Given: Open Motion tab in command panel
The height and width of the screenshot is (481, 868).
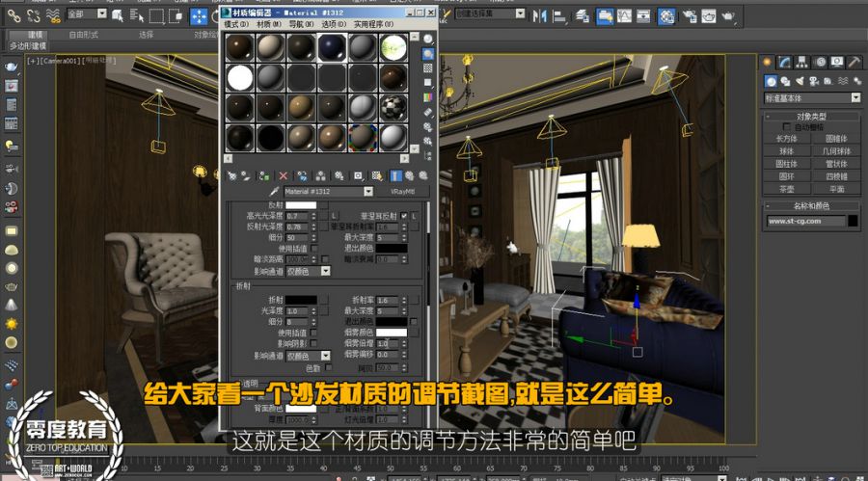Looking at the screenshot, I should (820, 62).
